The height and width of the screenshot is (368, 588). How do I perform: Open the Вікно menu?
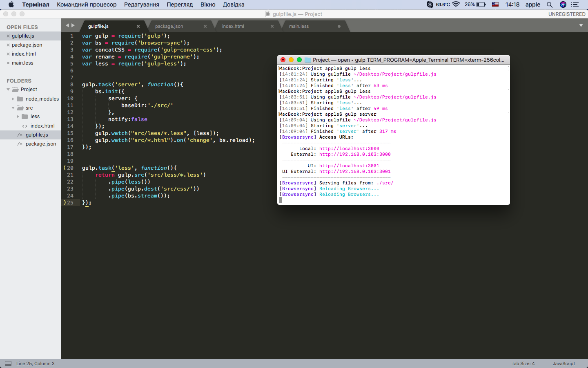pos(208,4)
